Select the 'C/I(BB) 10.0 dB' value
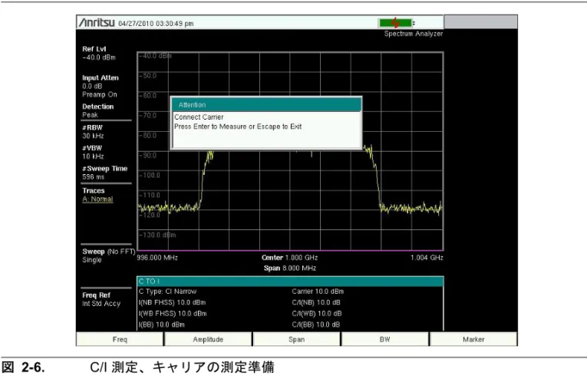Viewport: 587px width, 392px height. point(315,324)
